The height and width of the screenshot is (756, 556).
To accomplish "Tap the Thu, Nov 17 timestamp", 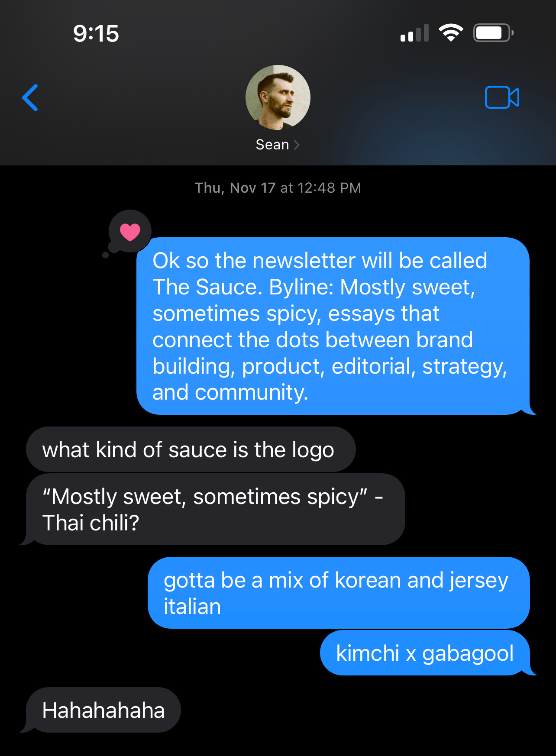I will 278,188.
